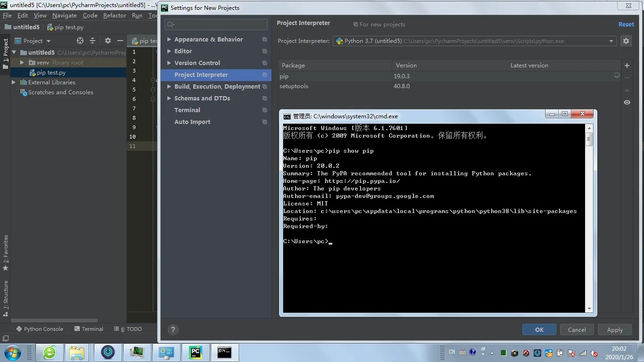Click the Project panel settings gear
Screen dimensions: 644x362
click(x=107, y=41)
